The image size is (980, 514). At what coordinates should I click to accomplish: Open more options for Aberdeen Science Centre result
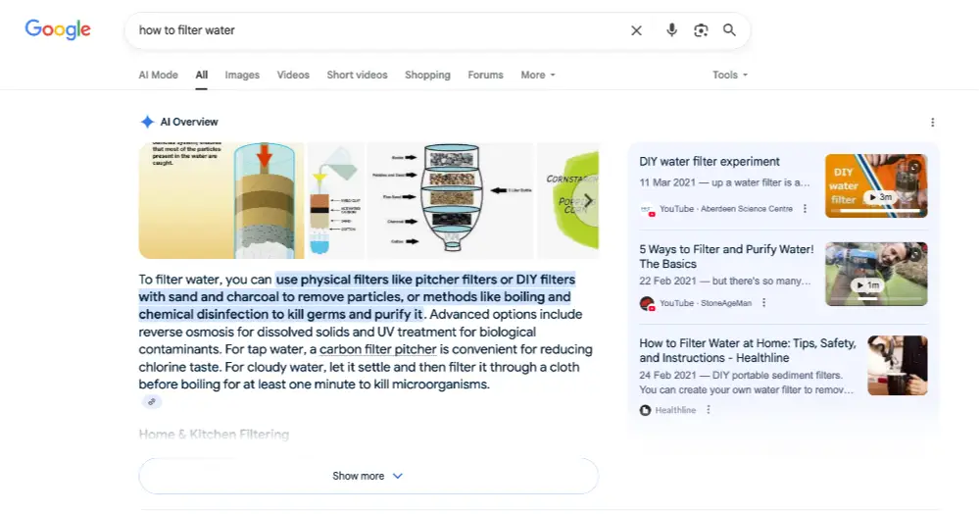pos(806,209)
